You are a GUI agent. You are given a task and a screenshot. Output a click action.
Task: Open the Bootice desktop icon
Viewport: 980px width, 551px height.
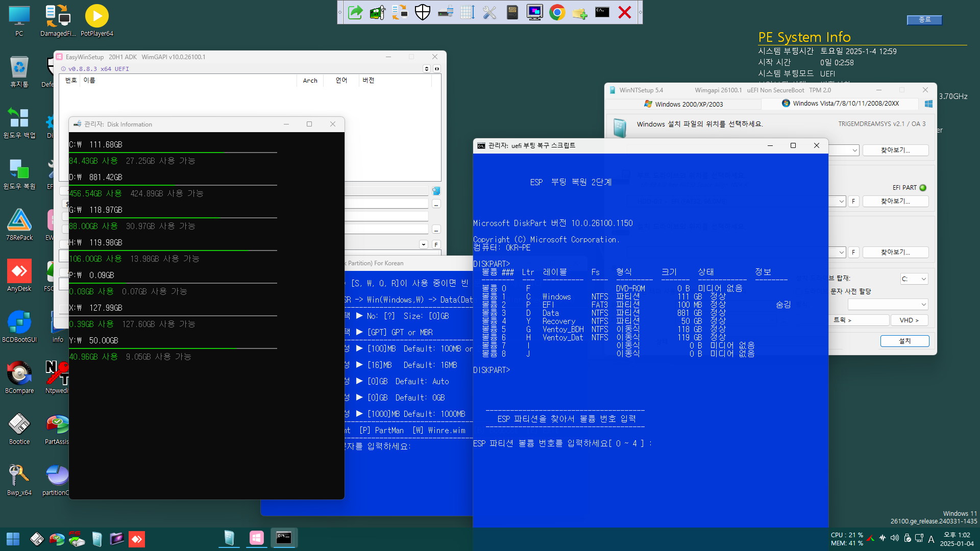coord(19,429)
